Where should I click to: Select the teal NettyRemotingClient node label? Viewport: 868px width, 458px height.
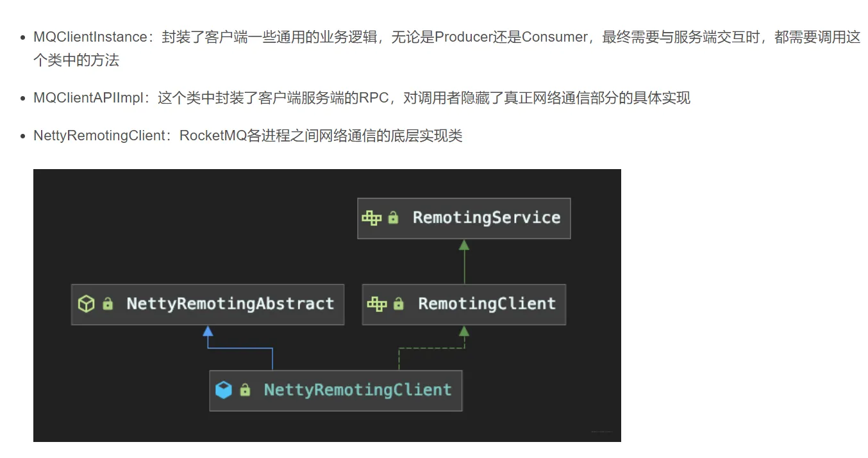click(x=358, y=389)
